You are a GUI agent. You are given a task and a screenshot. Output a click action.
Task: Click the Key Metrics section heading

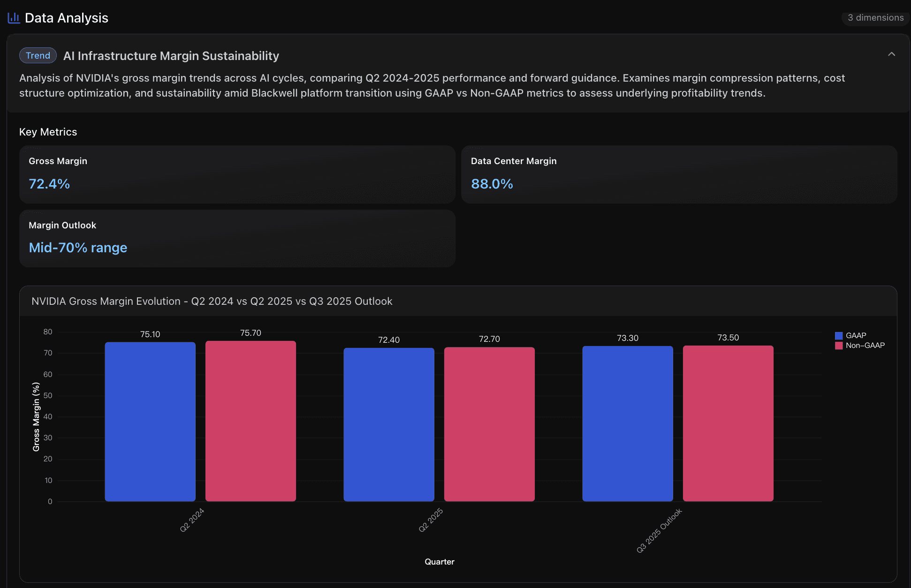tap(48, 132)
